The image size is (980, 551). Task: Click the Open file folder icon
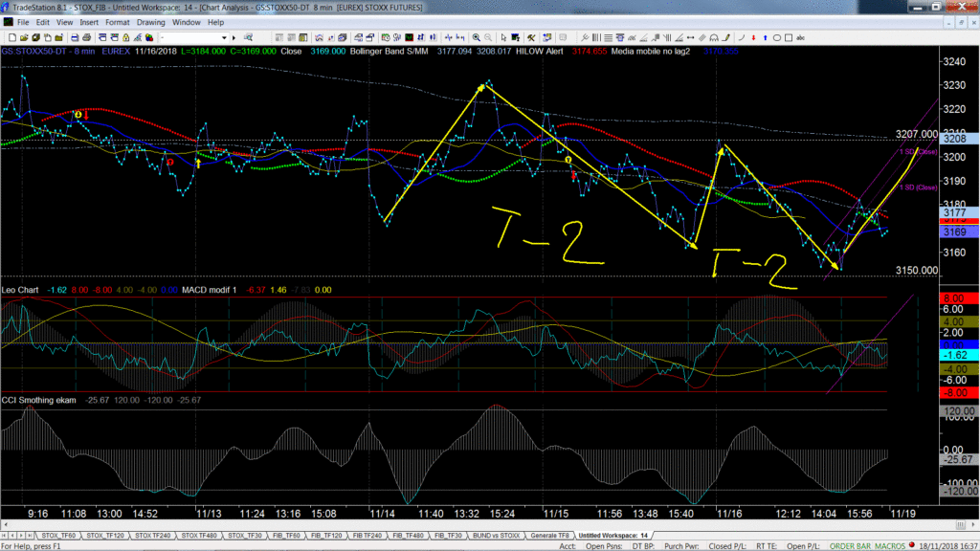coord(24,37)
